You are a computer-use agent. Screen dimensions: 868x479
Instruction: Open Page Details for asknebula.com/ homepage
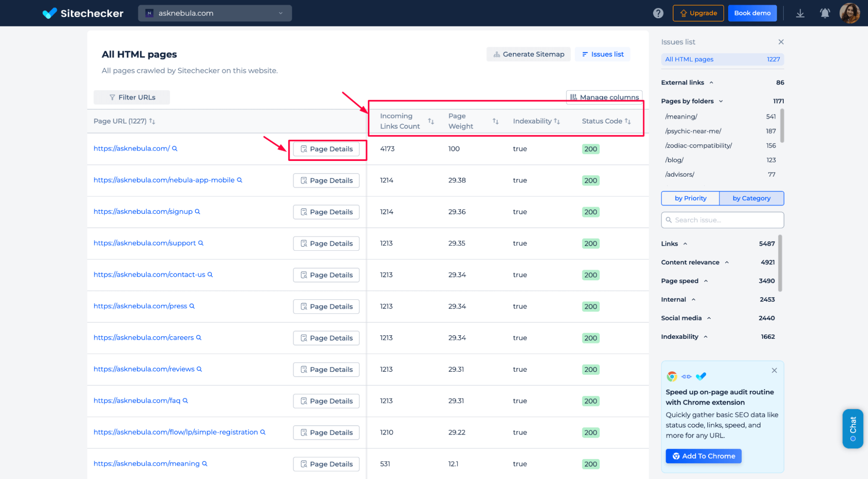pos(327,149)
